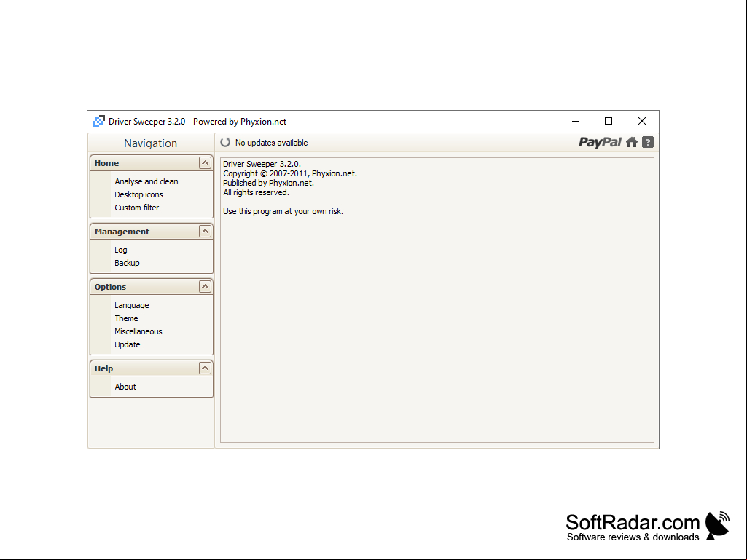Viewport: 747px width, 560px height.
Task: Select Desktop icons in navigation
Action: [x=138, y=194]
